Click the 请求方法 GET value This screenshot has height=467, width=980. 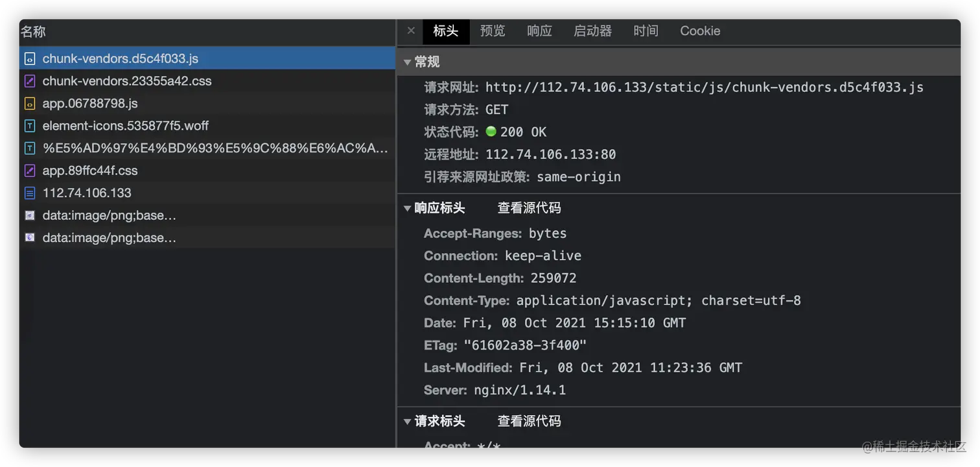click(497, 110)
